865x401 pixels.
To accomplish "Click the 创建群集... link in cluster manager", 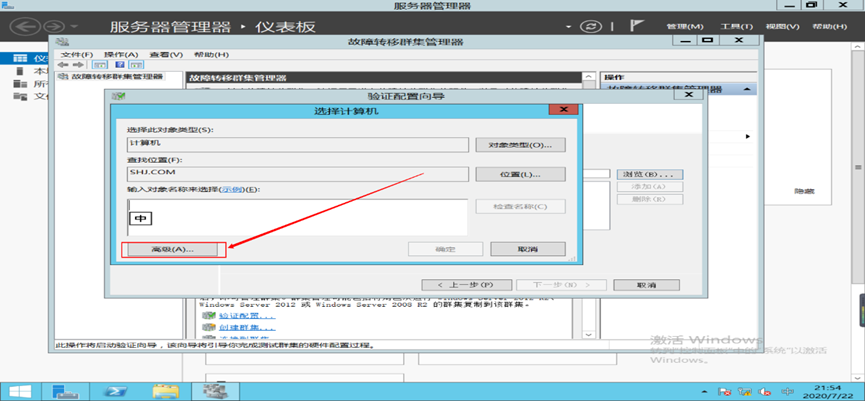I will click(246, 328).
